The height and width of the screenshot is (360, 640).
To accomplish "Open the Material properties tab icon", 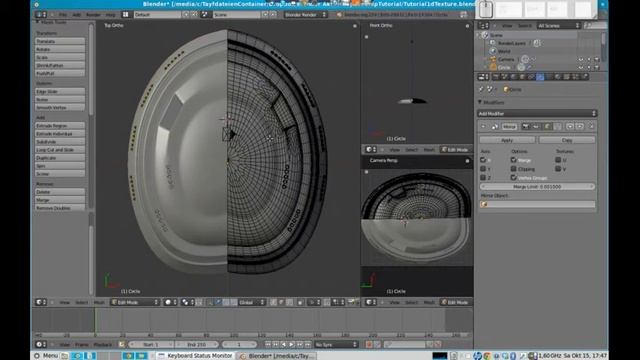I will (x=558, y=77).
